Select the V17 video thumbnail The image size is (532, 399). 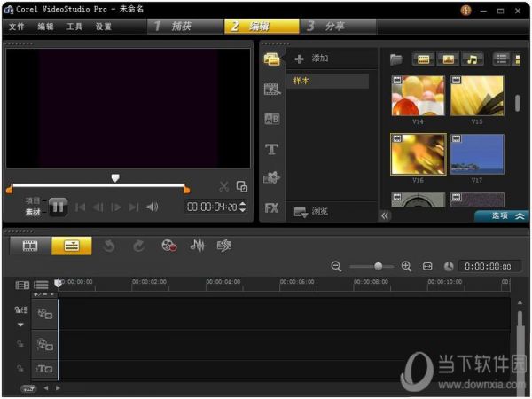(x=477, y=154)
